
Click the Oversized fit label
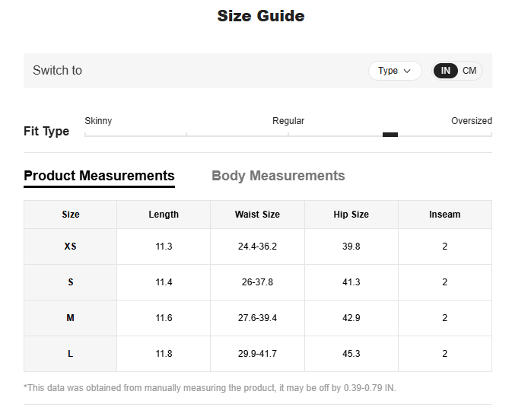[471, 121]
